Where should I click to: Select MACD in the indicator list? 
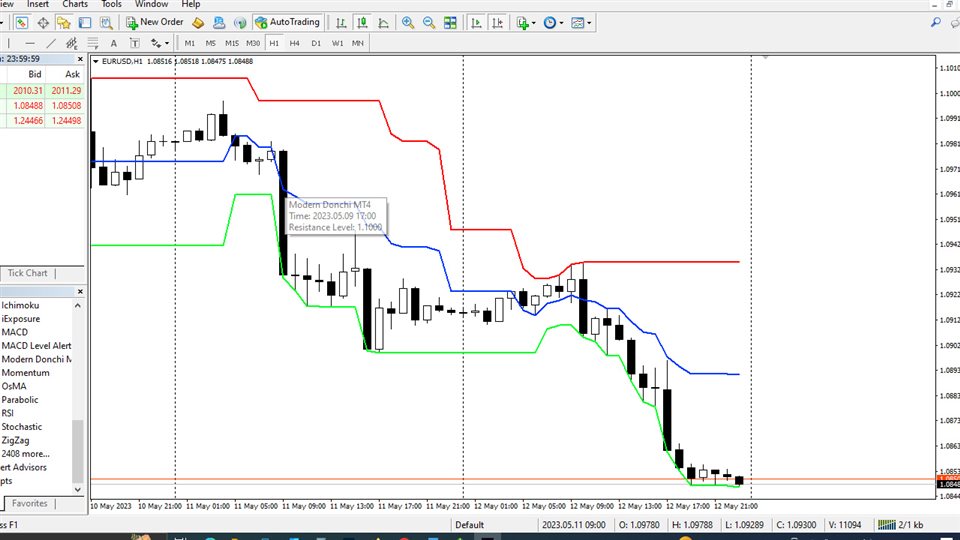tap(15, 332)
